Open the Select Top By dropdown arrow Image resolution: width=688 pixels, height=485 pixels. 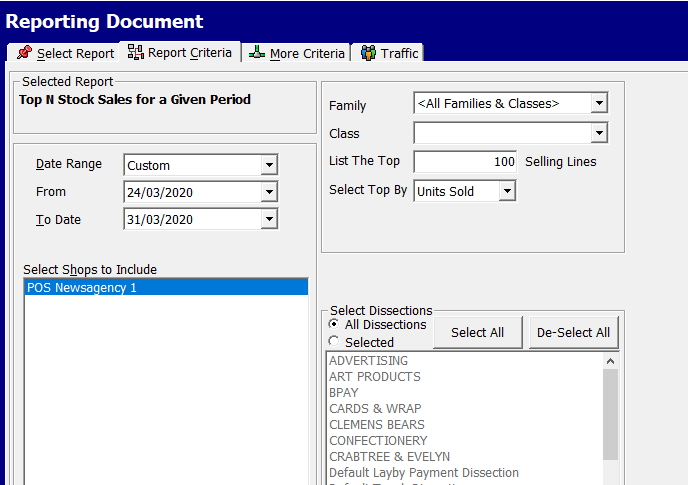[x=507, y=191]
